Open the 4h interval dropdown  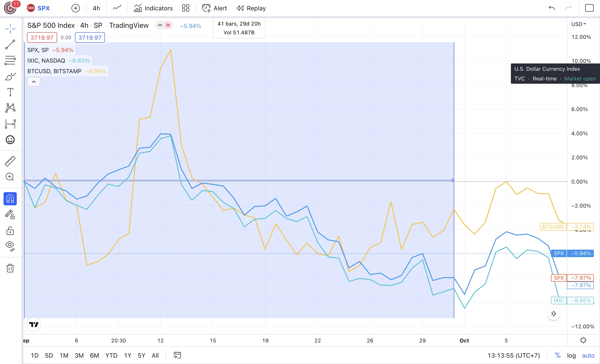[x=96, y=8]
